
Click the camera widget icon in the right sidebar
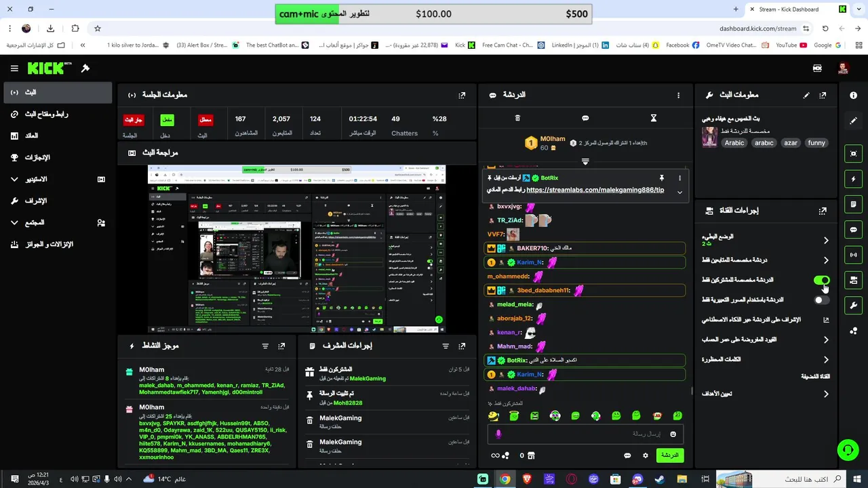pos(853,280)
